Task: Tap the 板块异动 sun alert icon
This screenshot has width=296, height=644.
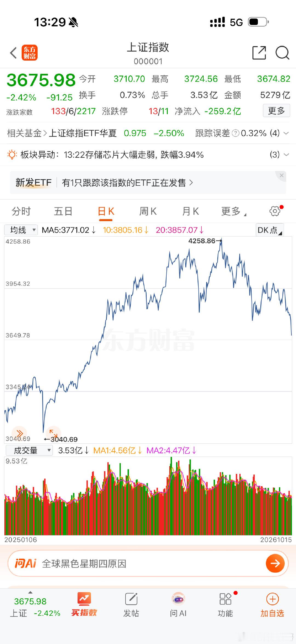Action: (x=12, y=155)
